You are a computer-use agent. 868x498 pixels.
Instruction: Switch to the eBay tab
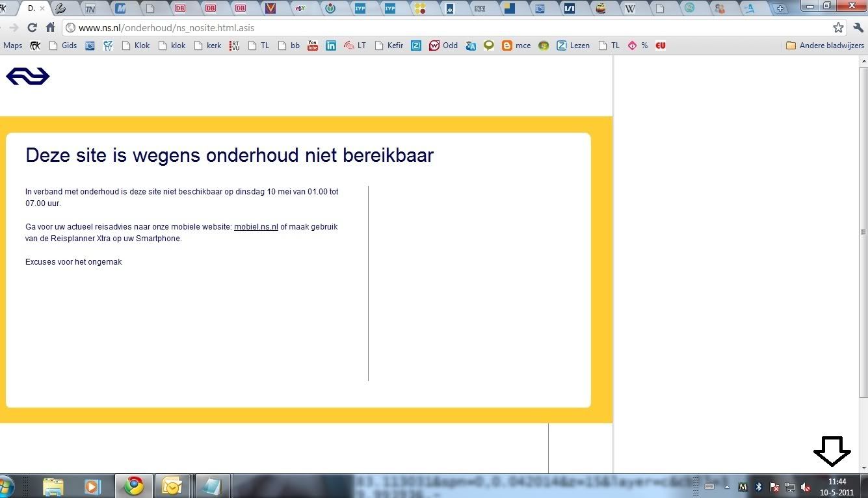click(300, 8)
